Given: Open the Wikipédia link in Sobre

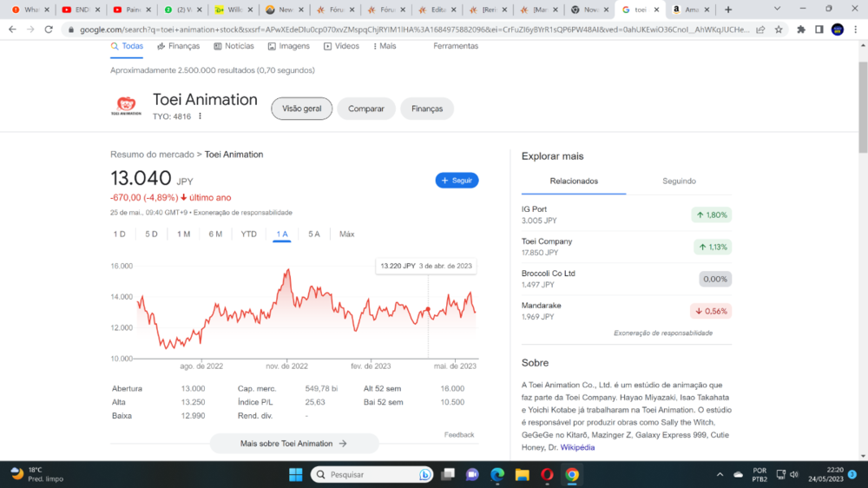Looking at the screenshot, I should coord(577,447).
